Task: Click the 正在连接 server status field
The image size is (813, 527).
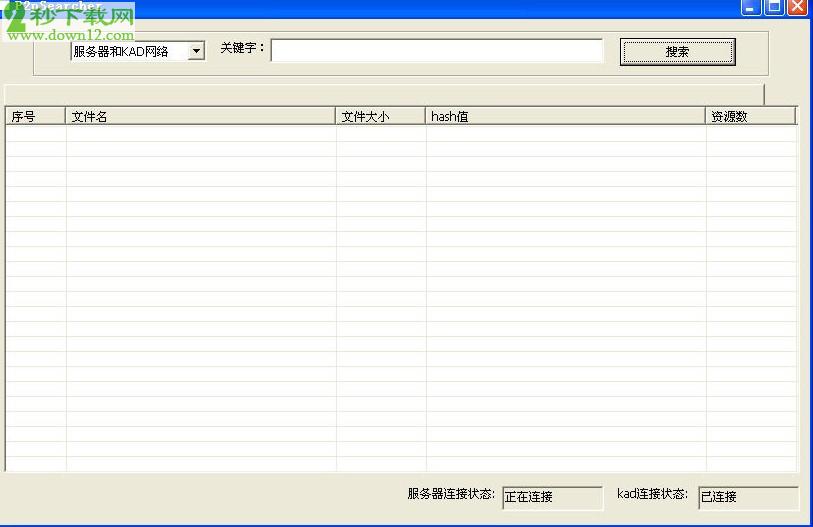Action: [x=552, y=497]
